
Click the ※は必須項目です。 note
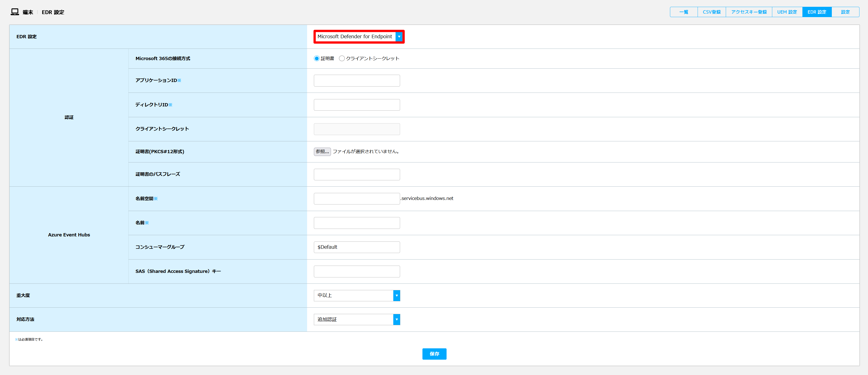[29, 339]
